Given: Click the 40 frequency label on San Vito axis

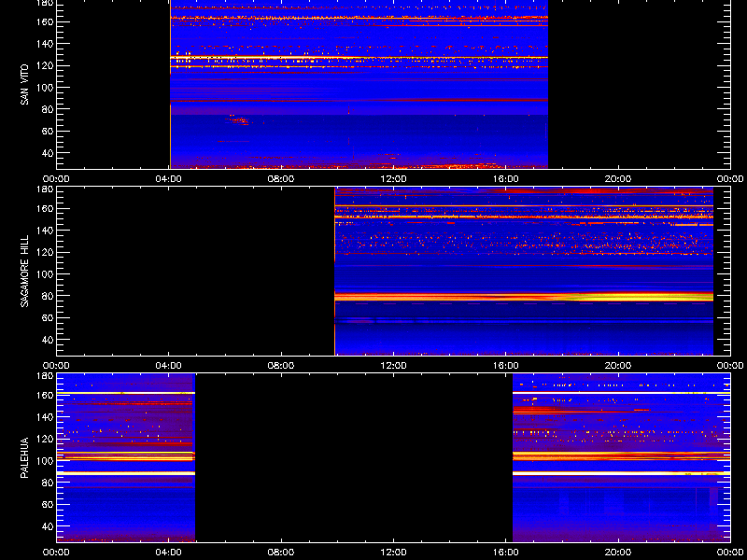Looking at the screenshot, I should [48, 153].
